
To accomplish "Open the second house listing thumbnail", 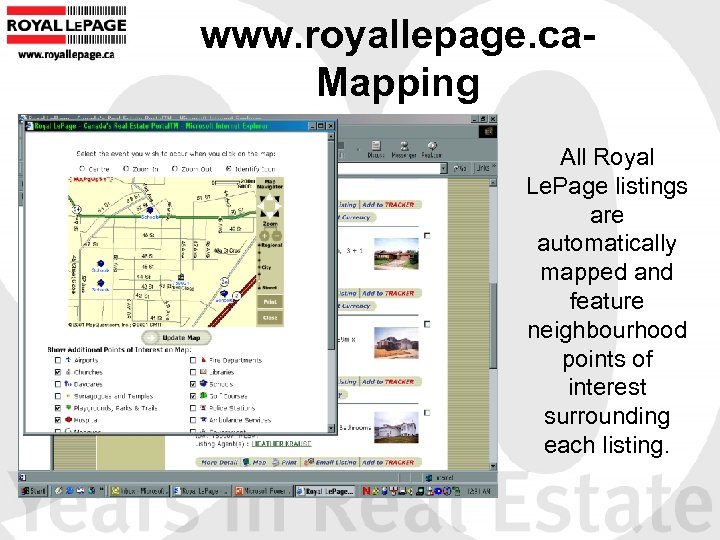I will (x=396, y=343).
